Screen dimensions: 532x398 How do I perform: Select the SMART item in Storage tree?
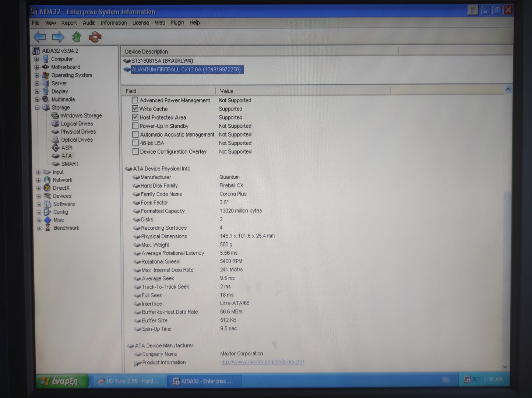(x=70, y=164)
